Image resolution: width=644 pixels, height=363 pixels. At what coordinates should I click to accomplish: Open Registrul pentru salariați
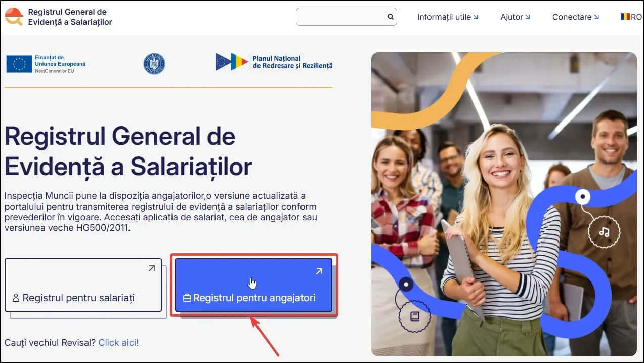83,285
